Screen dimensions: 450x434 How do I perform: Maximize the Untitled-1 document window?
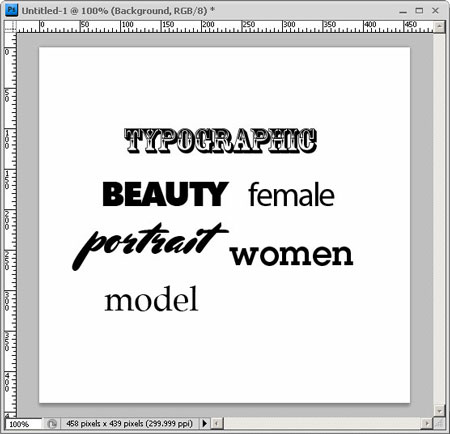pyautogui.click(x=419, y=11)
